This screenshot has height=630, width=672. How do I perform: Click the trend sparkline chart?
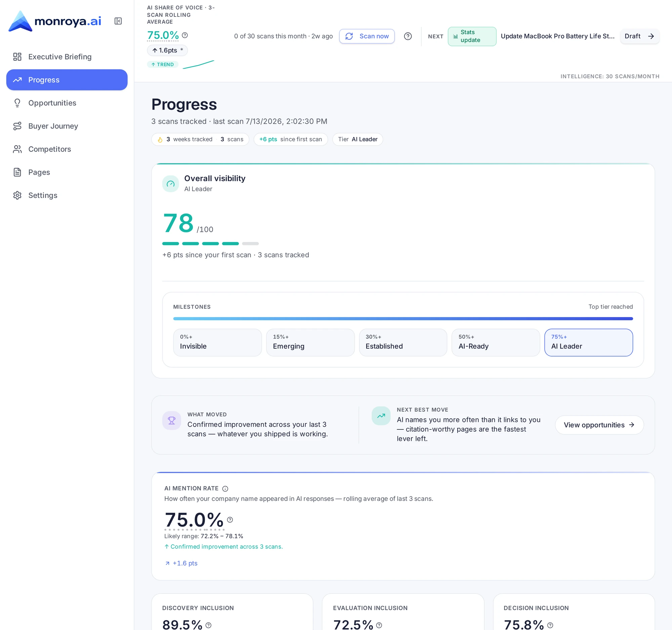click(x=199, y=64)
